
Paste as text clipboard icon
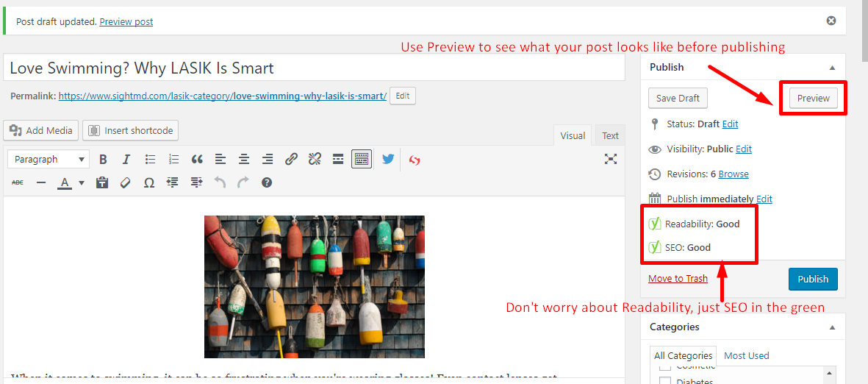(102, 182)
